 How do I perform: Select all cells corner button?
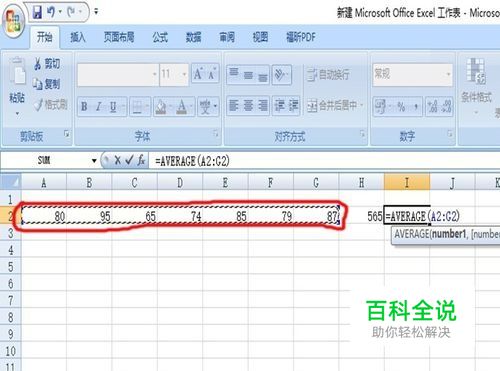click(x=11, y=182)
